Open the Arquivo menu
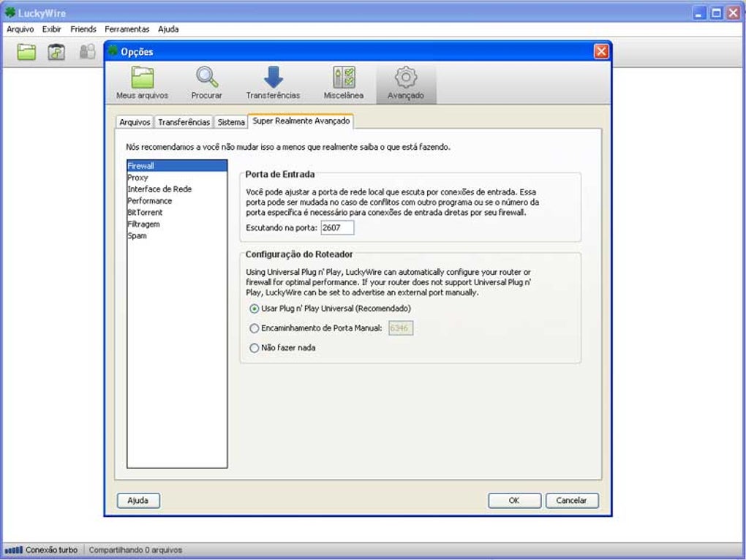Viewport: 746px width, 560px height. pyautogui.click(x=20, y=29)
